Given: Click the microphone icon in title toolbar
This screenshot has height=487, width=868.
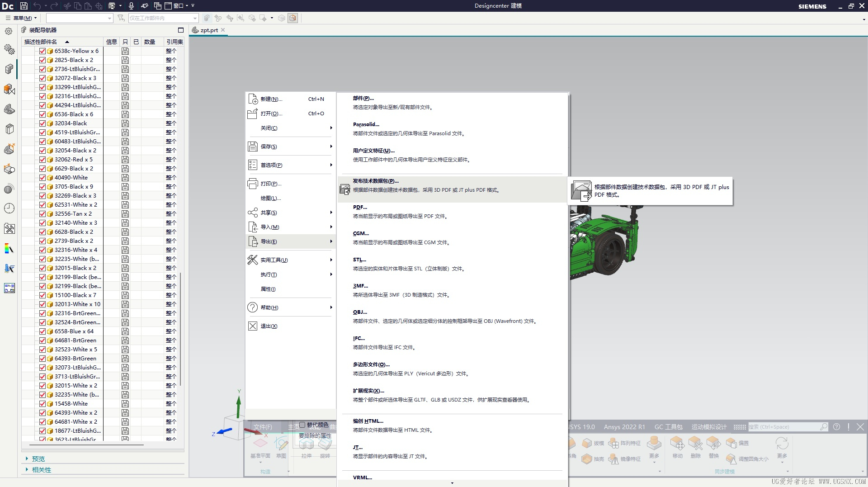Looking at the screenshot, I should [x=131, y=6].
